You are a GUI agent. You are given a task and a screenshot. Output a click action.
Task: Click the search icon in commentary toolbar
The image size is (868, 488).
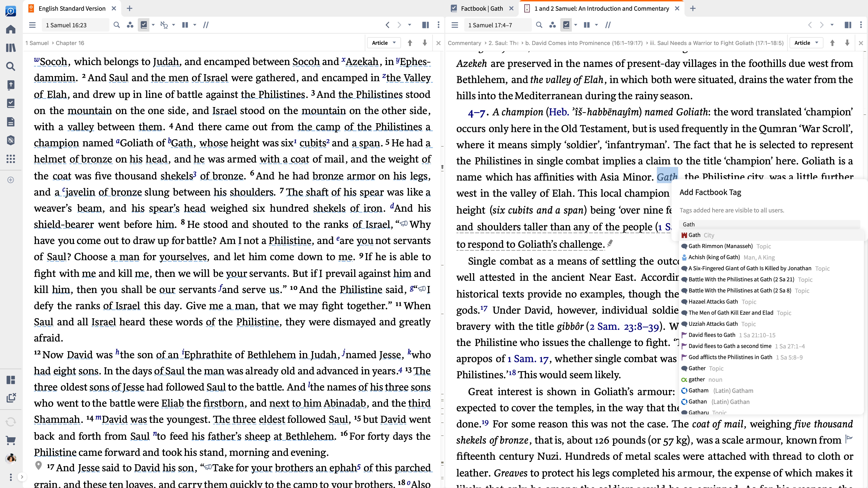539,25
